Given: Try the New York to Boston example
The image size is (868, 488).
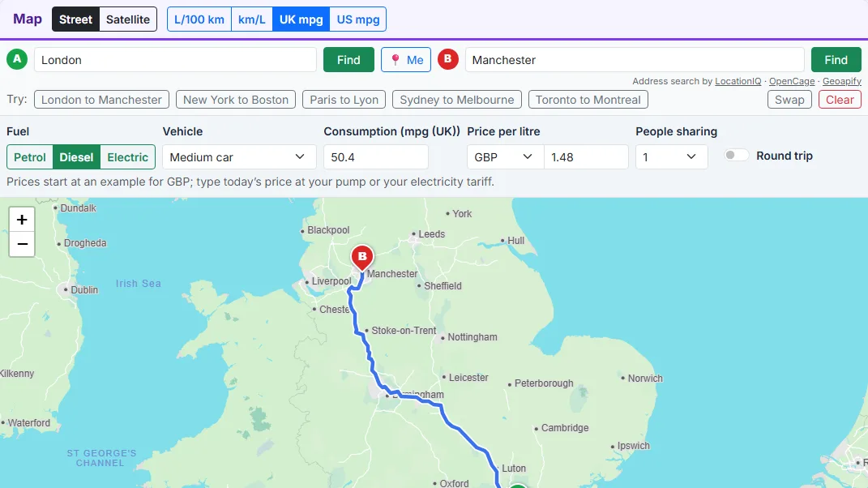Looking at the screenshot, I should click(x=236, y=100).
